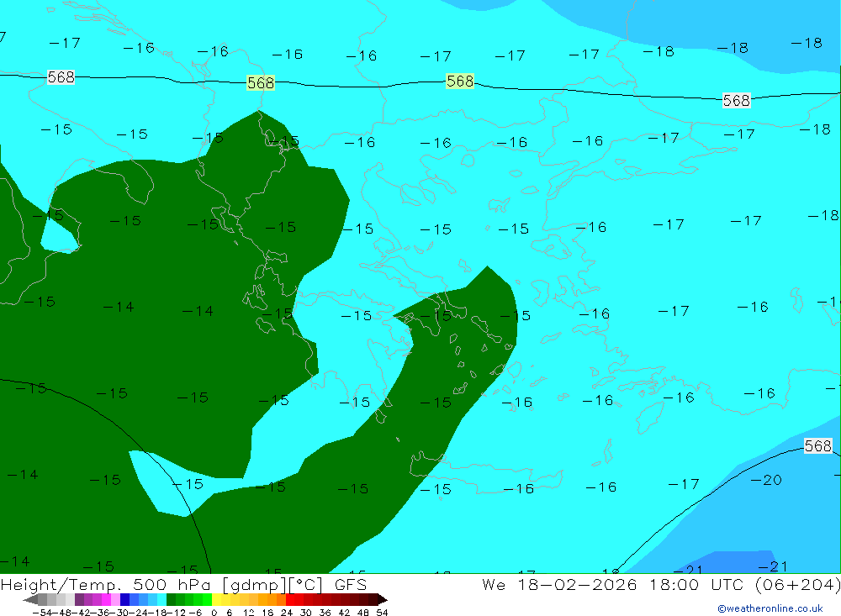Click the 568 label near the bottom-right contour
Image resolution: width=841 pixels, height=616 pixels.
pos(817,445)
